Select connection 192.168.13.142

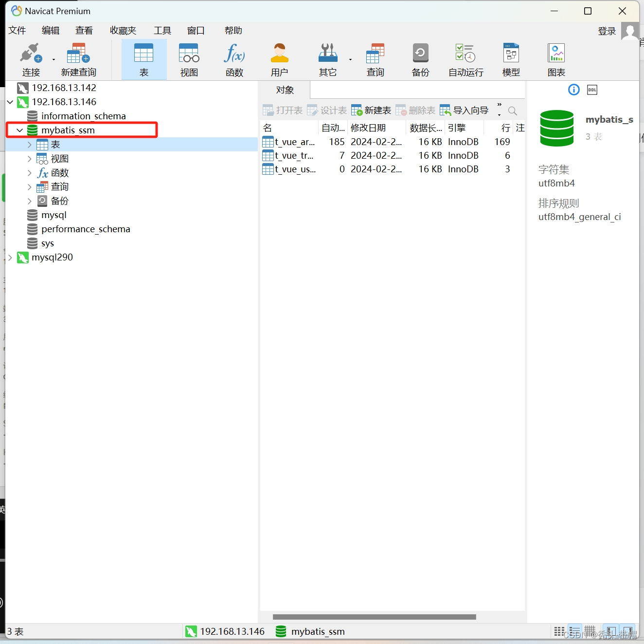tap(64, 88)
